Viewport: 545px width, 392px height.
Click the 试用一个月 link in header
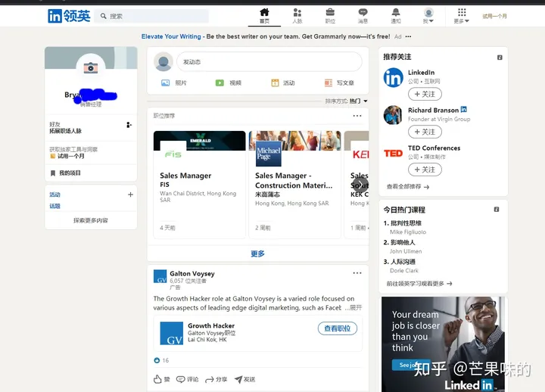coord(494,16)
